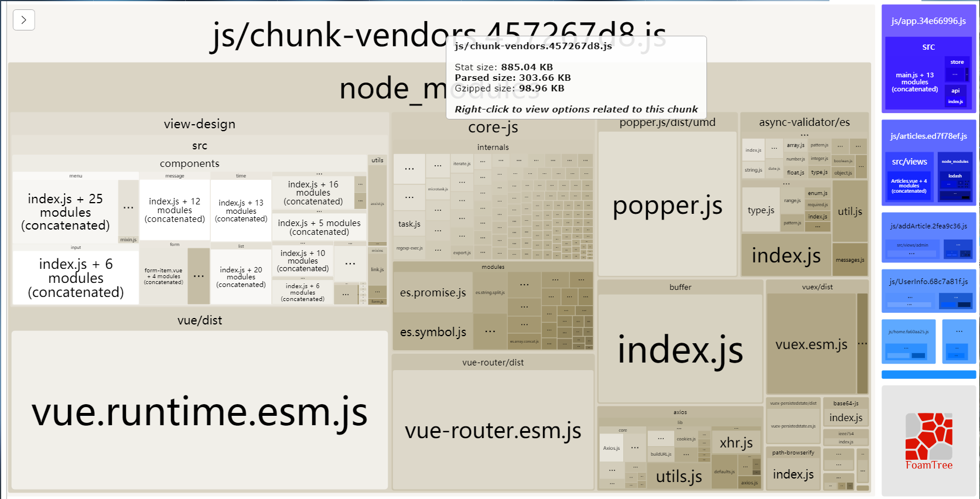Select the vuex-persistedstate.es.js block

[x=793, y=426]
